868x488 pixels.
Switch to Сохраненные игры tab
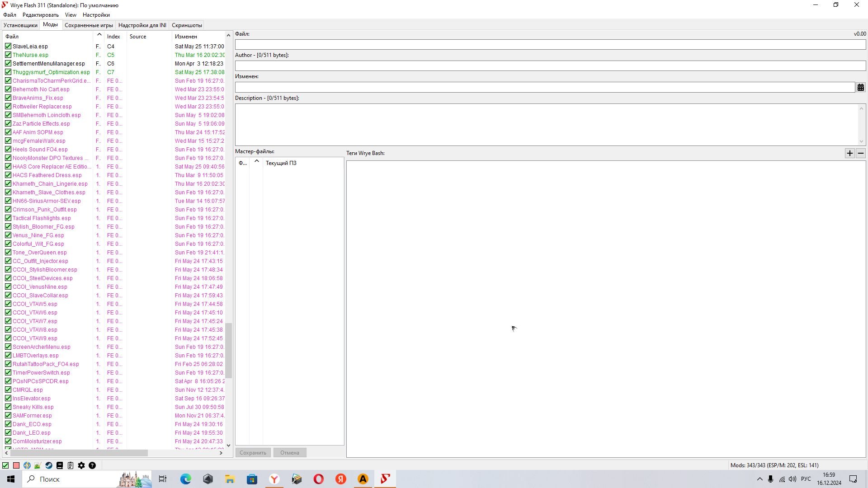(89, 25)
